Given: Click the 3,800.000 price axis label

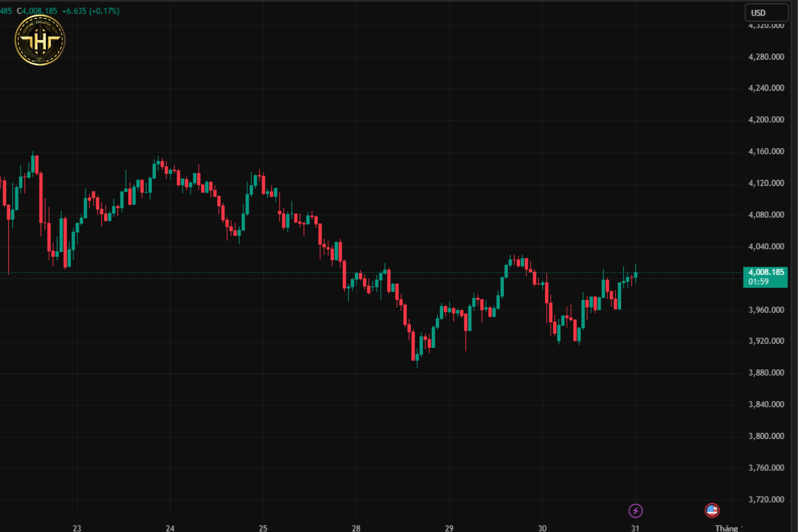Looking at the screenshot, I should click(x=766, y=436).
